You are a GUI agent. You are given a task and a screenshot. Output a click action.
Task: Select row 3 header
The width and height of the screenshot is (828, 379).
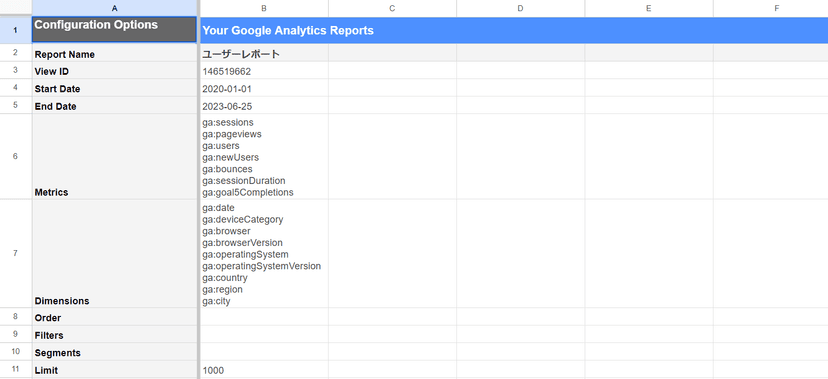pyautogui.click(x=15, y=70)
